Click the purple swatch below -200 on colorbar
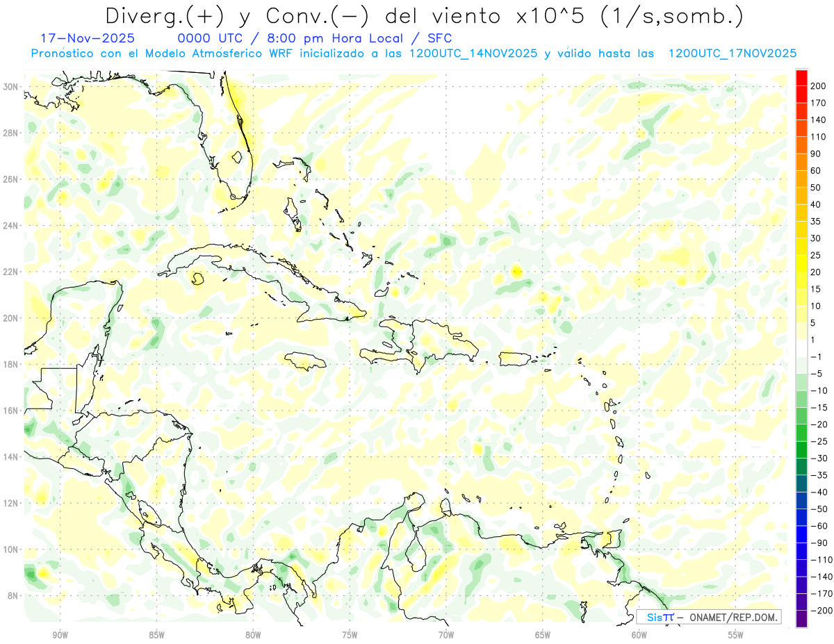834x644 pixels. 801,619
